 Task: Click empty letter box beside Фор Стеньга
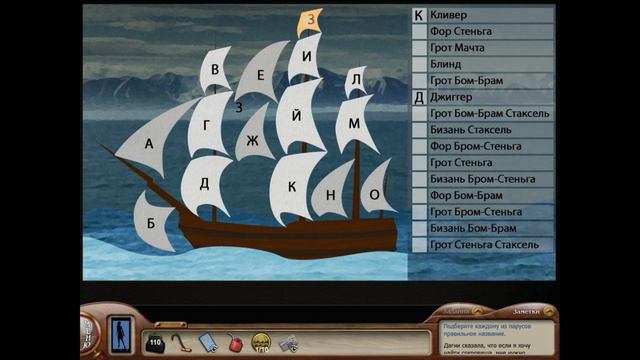coord(419,31)
